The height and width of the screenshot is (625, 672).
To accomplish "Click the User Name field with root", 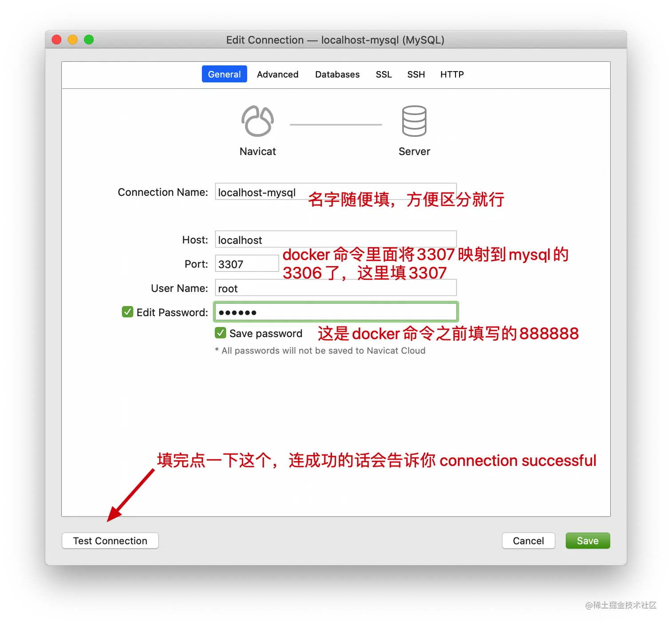I will coord(336,288).
